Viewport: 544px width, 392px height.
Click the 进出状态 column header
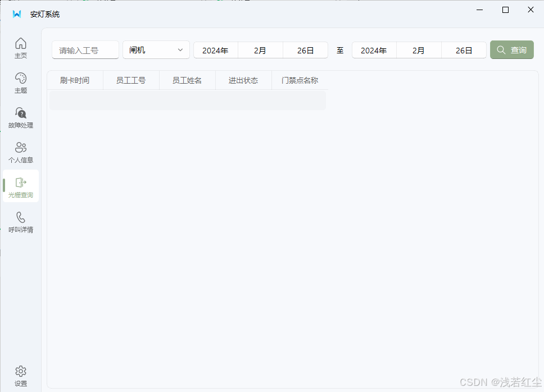243,80
